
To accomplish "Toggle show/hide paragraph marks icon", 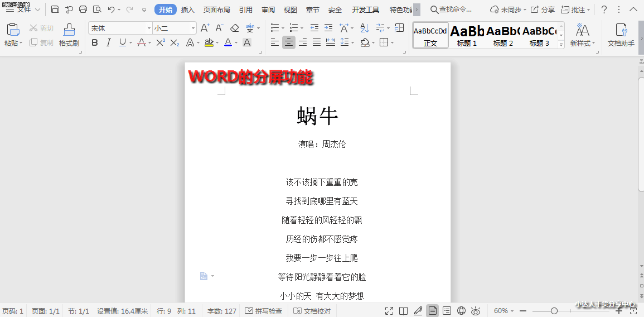I will point(380,28).
